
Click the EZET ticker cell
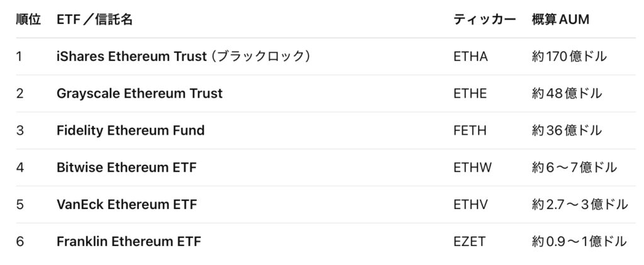tap(470, 242)
